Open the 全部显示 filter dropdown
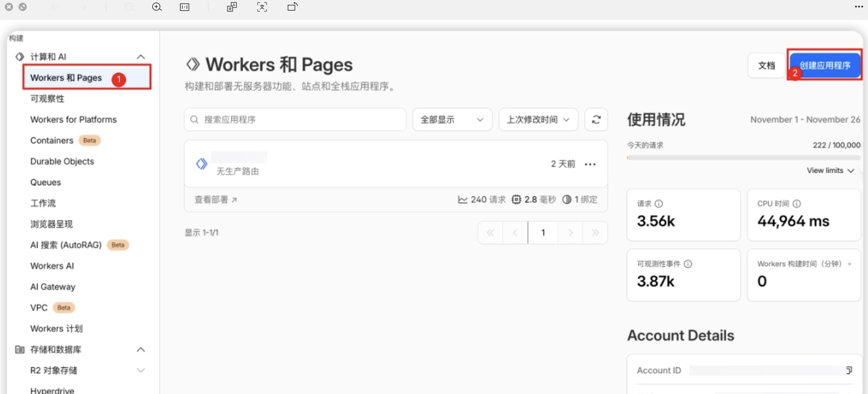 (452, 119)
